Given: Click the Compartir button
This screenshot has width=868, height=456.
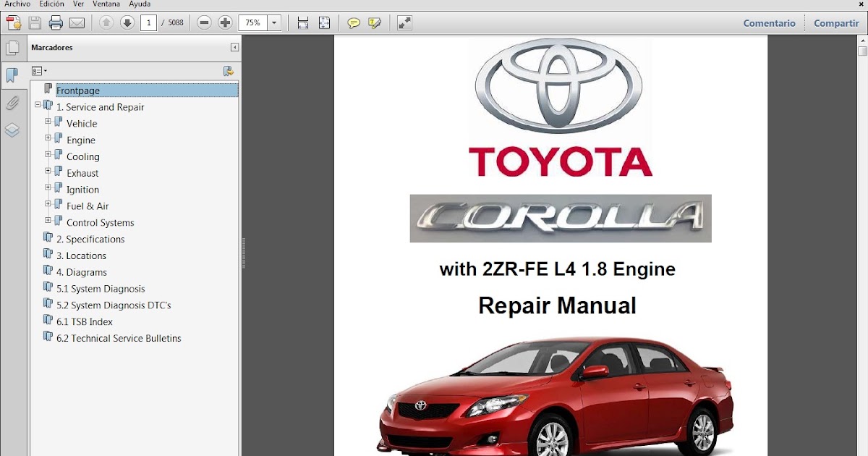Looking at the screenshot, I should click(835, 22).
